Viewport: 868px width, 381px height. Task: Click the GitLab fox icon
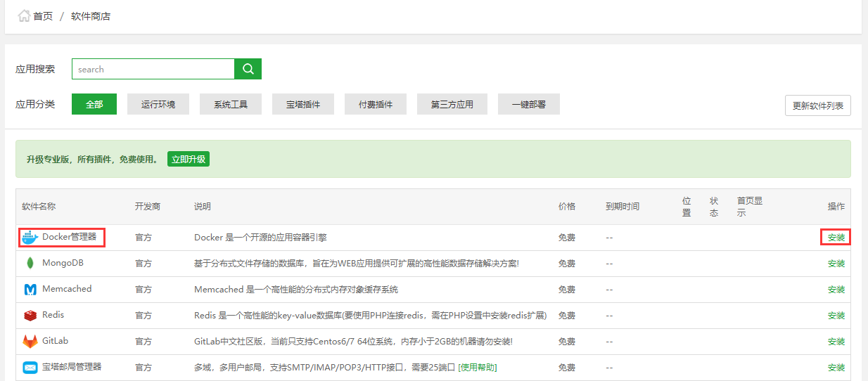coord(30,342)
